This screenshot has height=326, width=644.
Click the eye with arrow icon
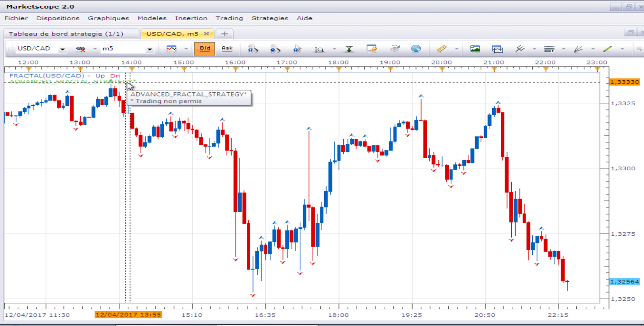[395, 49]
